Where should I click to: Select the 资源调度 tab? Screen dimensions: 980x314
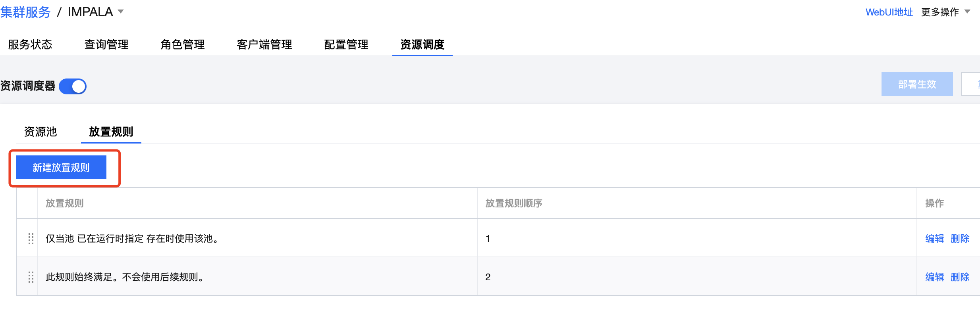pos(422,44)
